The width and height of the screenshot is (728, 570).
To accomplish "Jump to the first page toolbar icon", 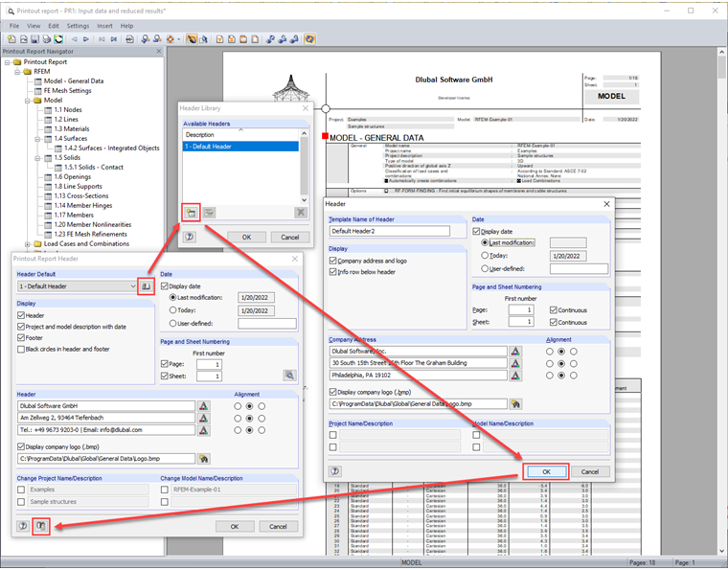I will (102, 39).
